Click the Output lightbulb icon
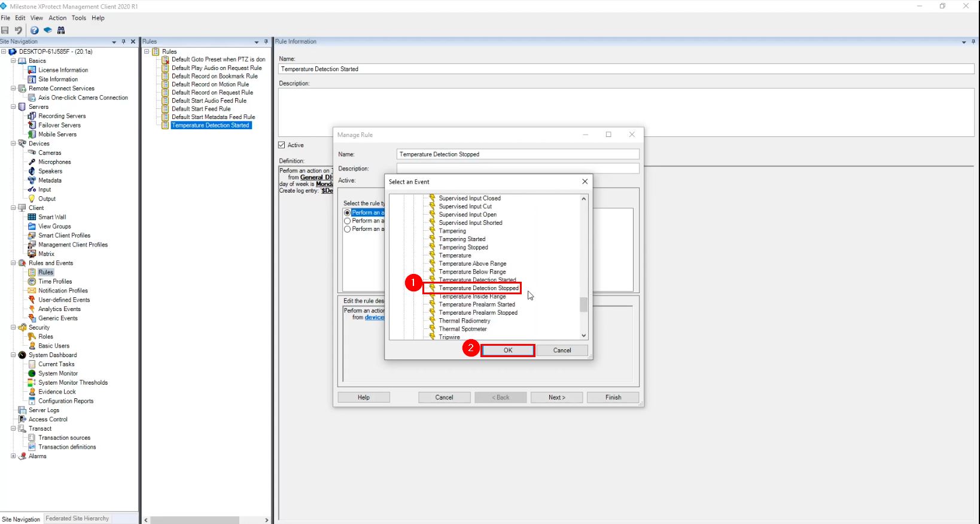The height and width of the screenshot is (524, 980). tap(32, 199)
